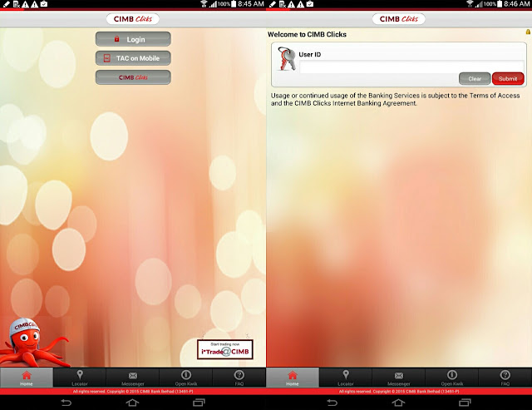Tap Android home button on right screen
The width and height of the screenshot is (532, 410).
pyautogui.click(x=398, y=403)
